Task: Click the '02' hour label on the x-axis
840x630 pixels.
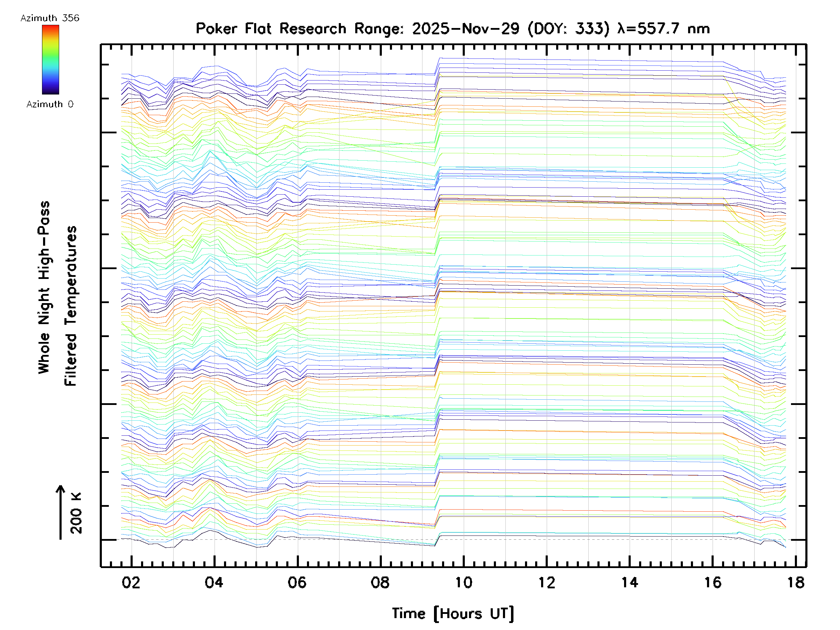Action: [x=131, y=582]
